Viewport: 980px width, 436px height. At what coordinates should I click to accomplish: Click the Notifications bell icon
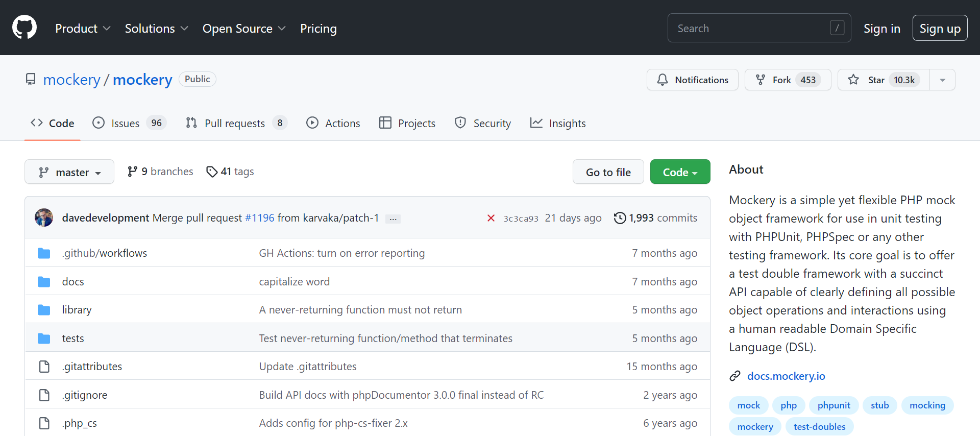pyautogui.click(x=663, y=80)
